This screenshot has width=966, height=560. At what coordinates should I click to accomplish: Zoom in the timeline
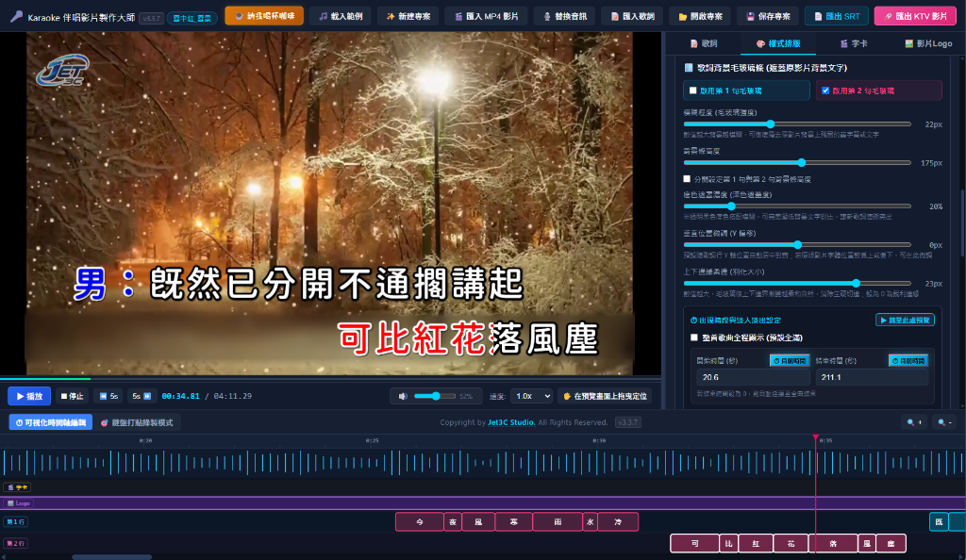click(x=914, y=422)
